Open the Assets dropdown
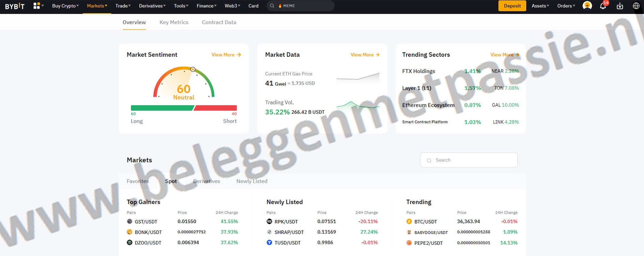Screen dimensions: 644x256 coord(540,6)
